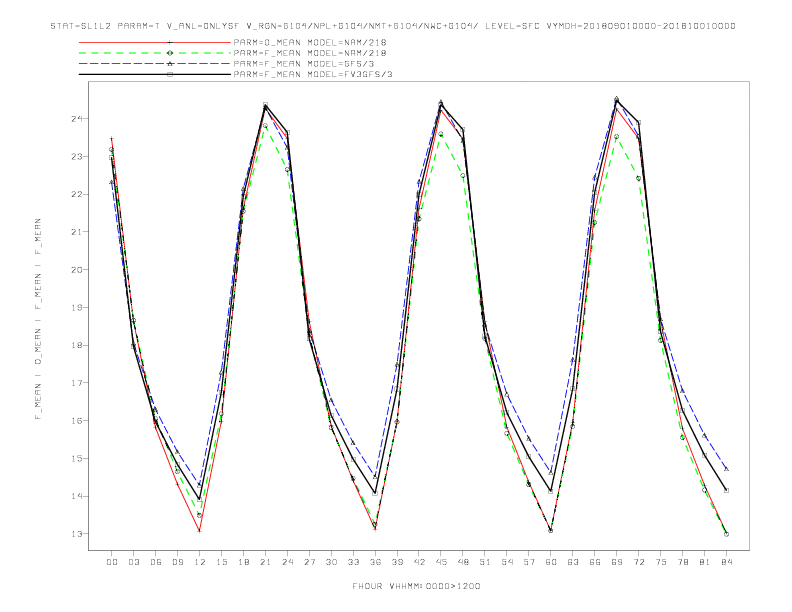
Task: Click y-axis tick label 21
Action: coord(78,232)
